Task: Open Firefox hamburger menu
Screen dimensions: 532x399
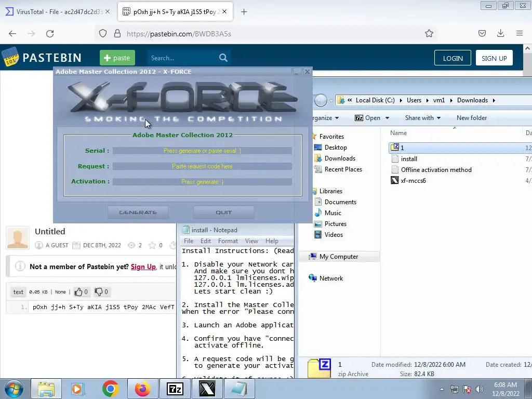Action: click(520, 33)
